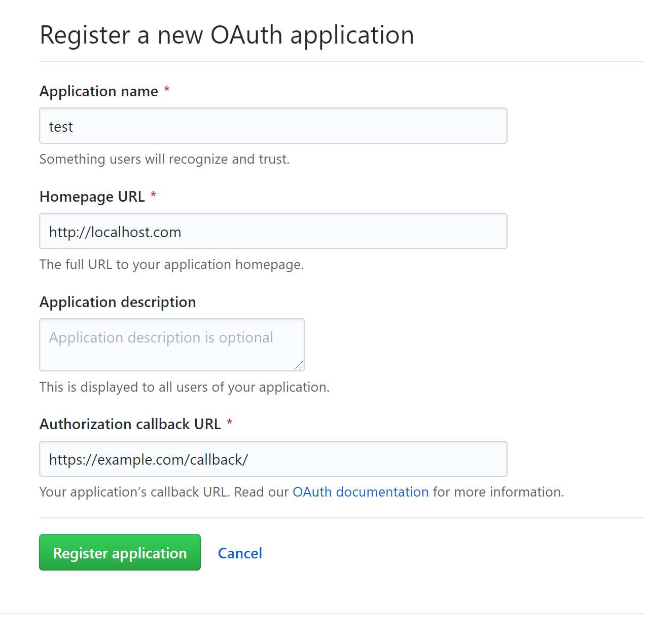Click the "http://localhost.com" value in Homepage URL
Viewport: 645px width, 644px height.
115,232
